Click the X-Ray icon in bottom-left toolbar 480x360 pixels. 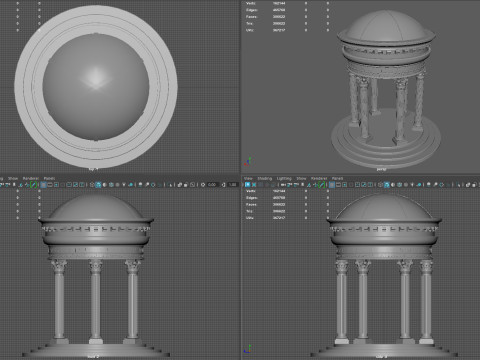pyautogui.click(x=180, y=185)
